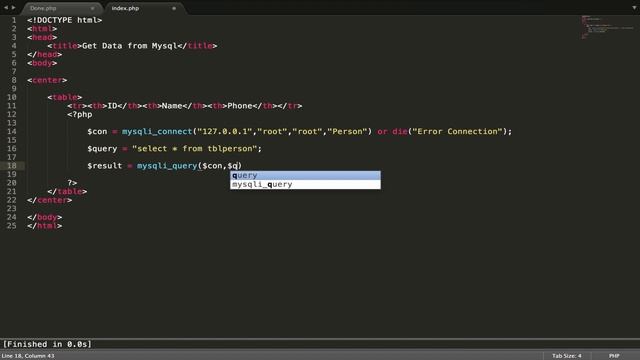
Task: Click the "127.0.0.1" host string
Action: coord(224,131)
